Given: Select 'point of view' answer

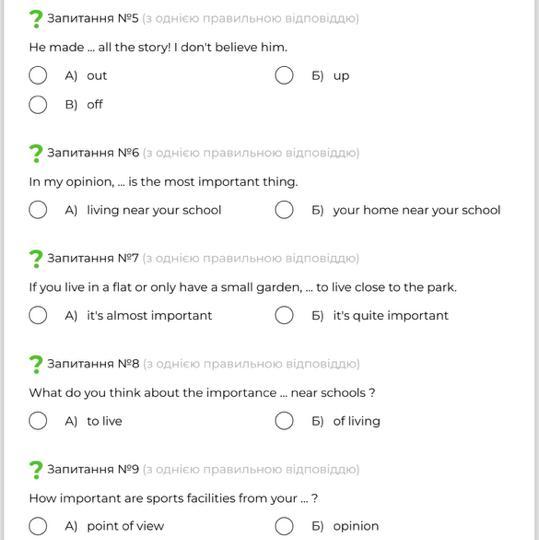Looking at the screenshot, I should 38,526.
